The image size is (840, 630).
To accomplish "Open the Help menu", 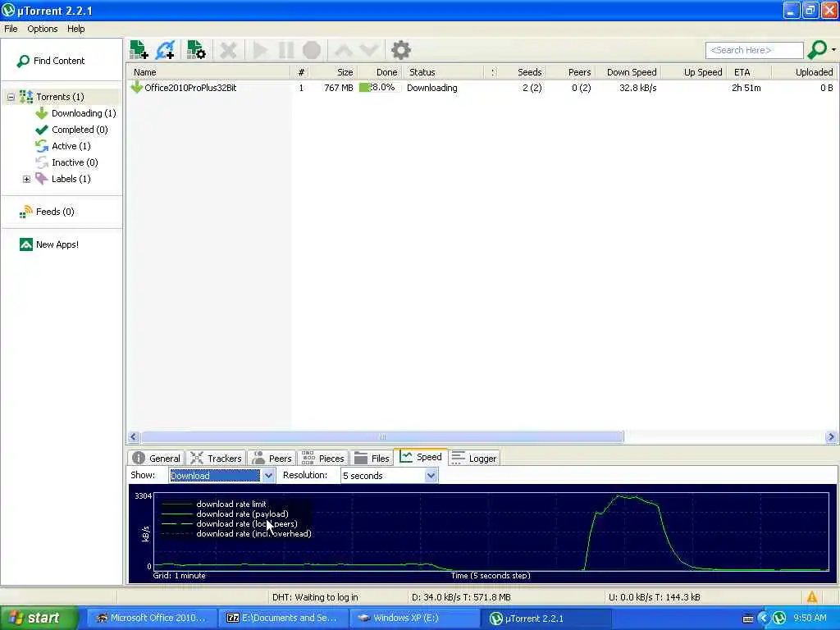I will (x=76, y=29).
